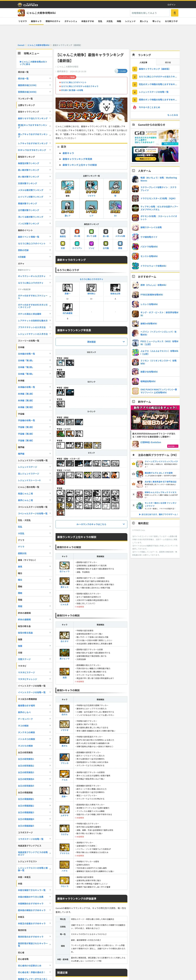The width and height of the screenshot is (196, 980).
Task: Open the ゾンビ attribute icon
Action: (91, 244)
